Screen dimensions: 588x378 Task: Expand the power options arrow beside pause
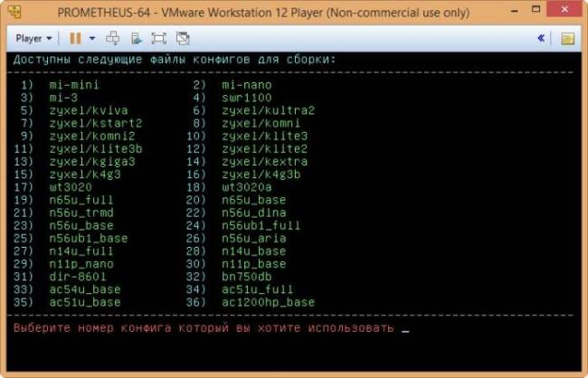pyautogui.click(x=92, y=38)
